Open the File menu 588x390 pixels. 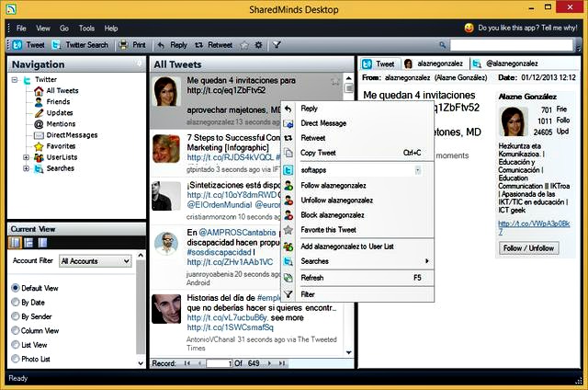[21, 29]
